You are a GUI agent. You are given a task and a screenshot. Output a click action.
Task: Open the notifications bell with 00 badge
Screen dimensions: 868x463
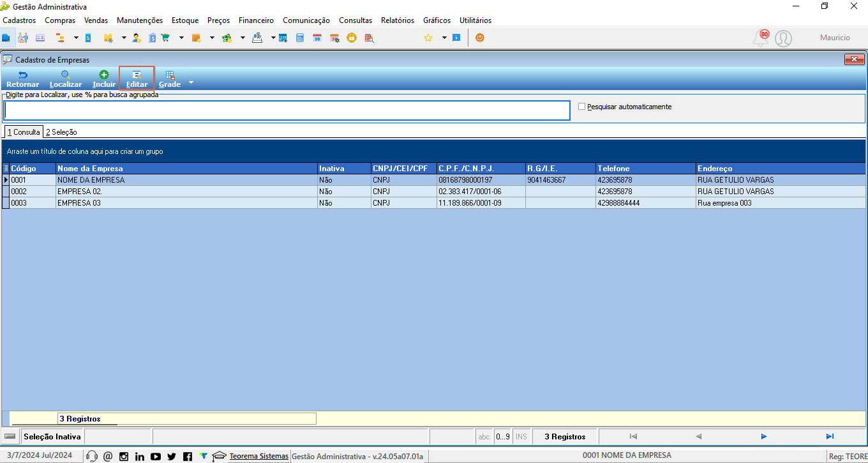coord(761,38)
